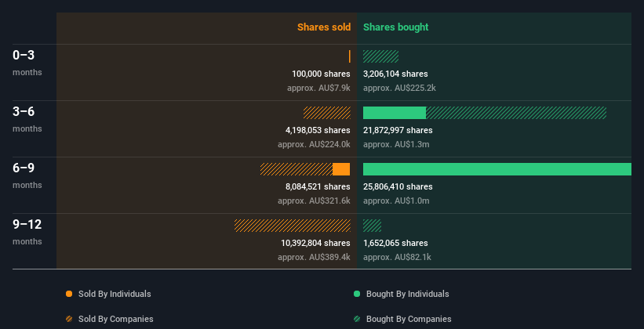
Task: Select the Sold By Companies legend label
Action: pos(116,319)
